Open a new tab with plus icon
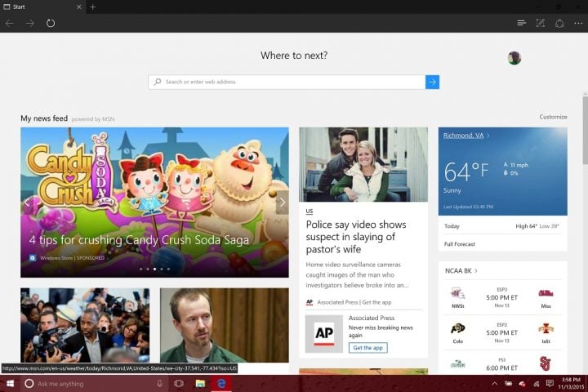The width and height of the screenshot is (588, 392). click(93, 7)
